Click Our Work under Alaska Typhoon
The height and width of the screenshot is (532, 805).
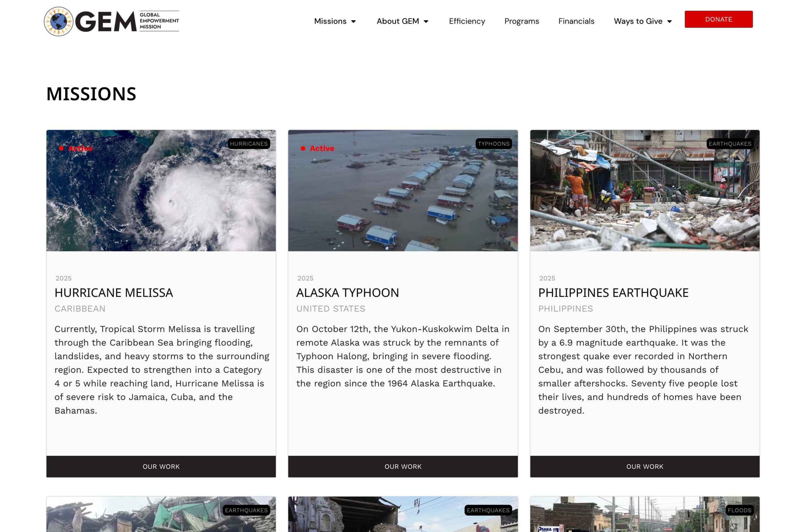[x=403, y=466]
